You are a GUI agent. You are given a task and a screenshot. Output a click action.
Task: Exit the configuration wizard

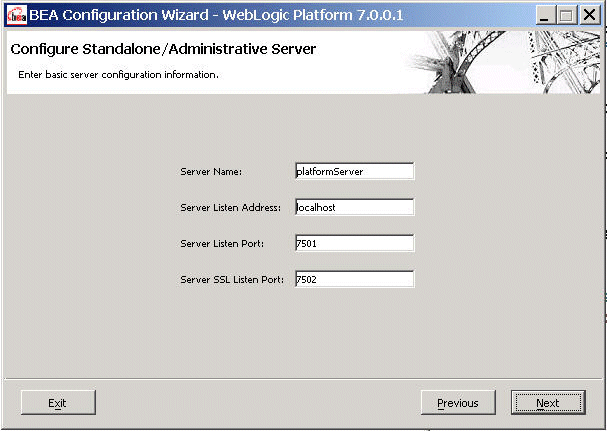click(58, 403)
